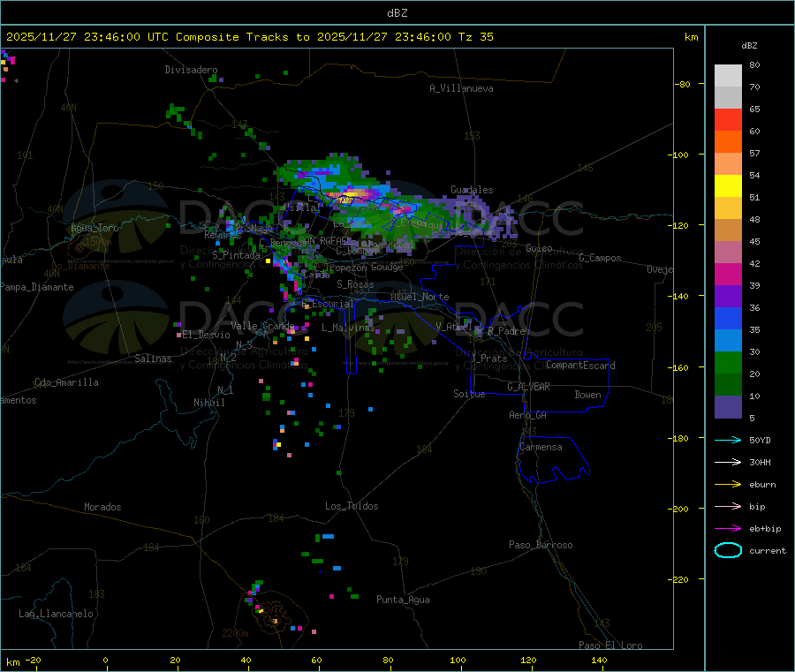Select the light blue swatch in the dBZ scale
This screenshot has width=795, height=672.
tap(728, 341)
